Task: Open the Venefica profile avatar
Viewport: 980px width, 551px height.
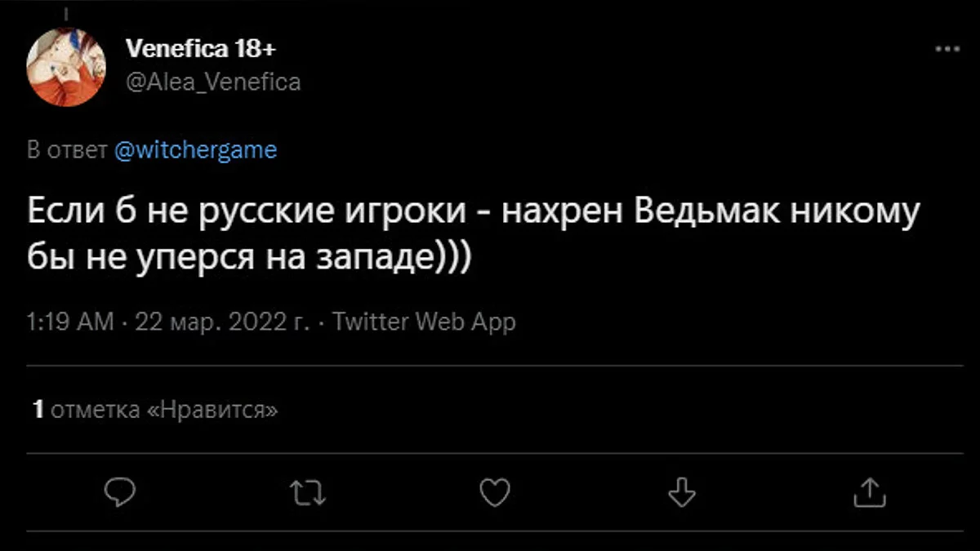Action: pos(66,67)
